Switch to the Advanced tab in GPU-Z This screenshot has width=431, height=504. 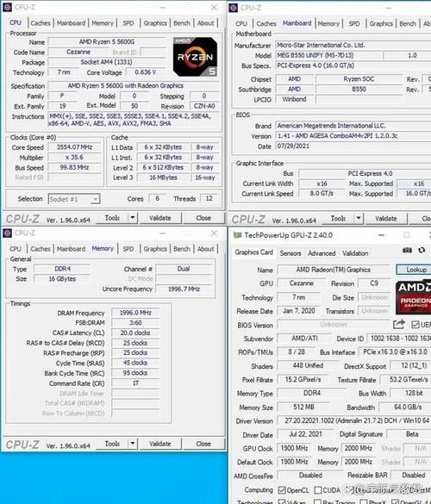(x=322, y=253)
